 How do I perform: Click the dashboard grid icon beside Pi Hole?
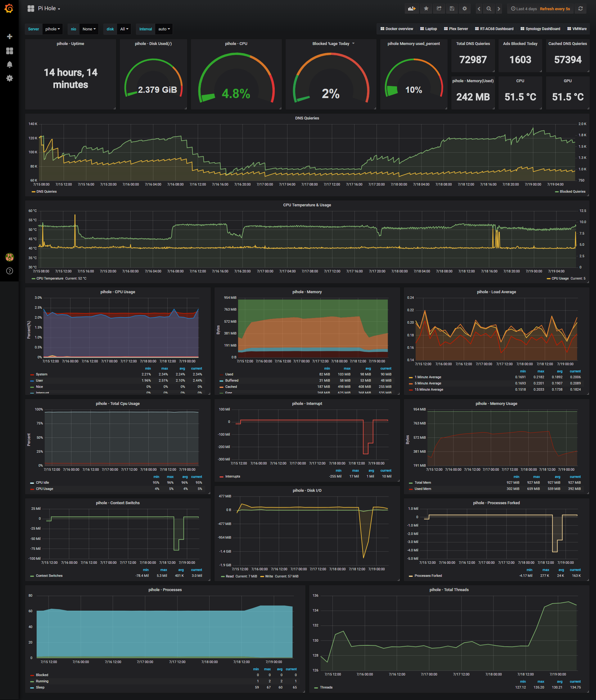point(31,8)
